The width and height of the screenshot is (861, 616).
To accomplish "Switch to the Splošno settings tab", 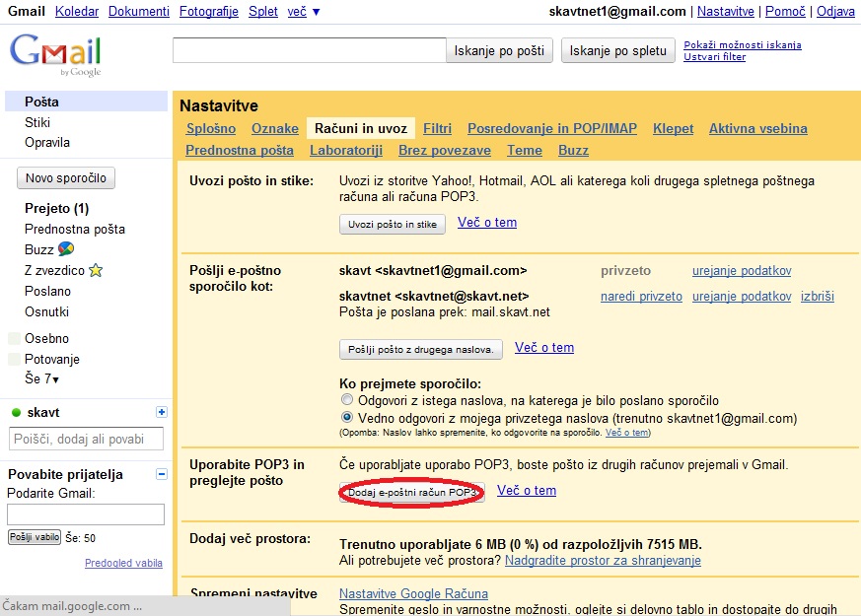I will (211, 128).
